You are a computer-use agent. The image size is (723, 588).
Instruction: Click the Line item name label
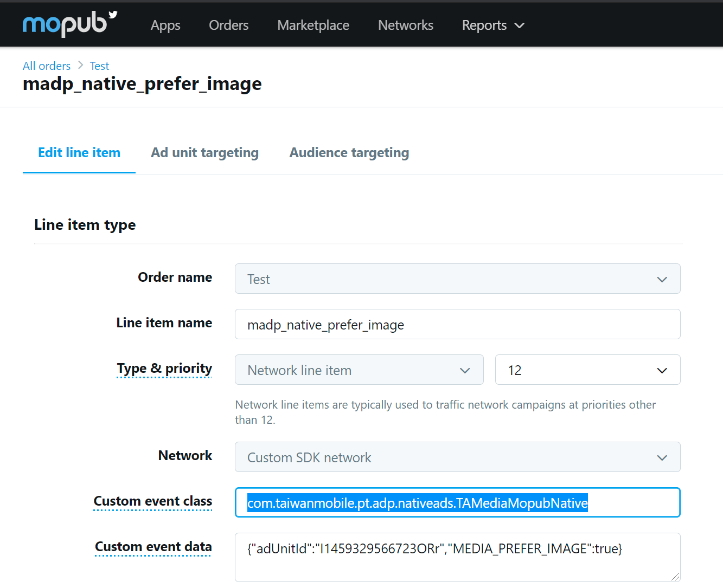pos(164,323)
